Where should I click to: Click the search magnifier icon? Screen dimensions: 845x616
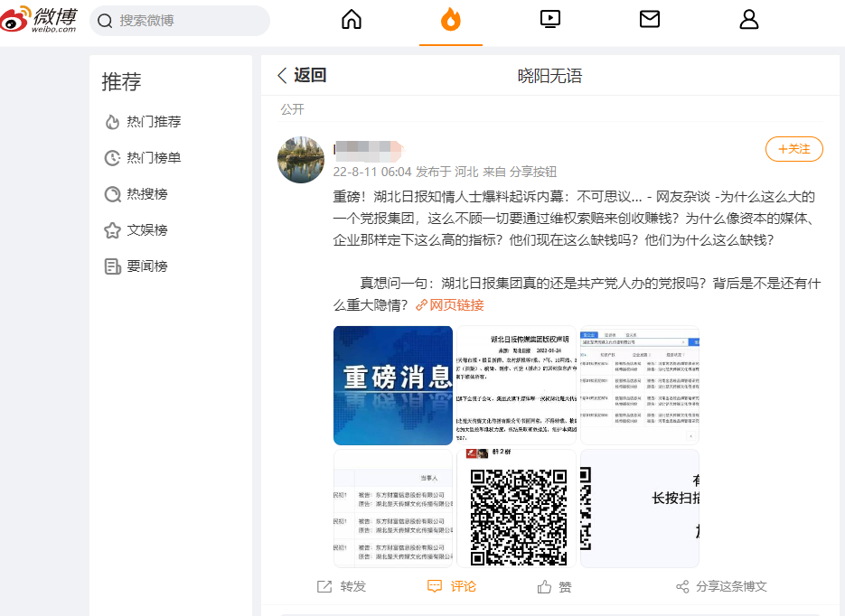click(105, 21)
